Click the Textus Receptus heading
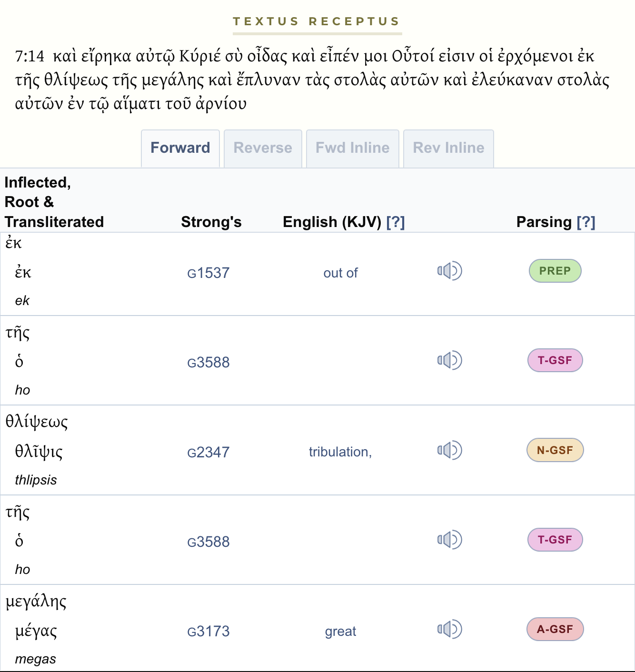 [x=317, y=21]
